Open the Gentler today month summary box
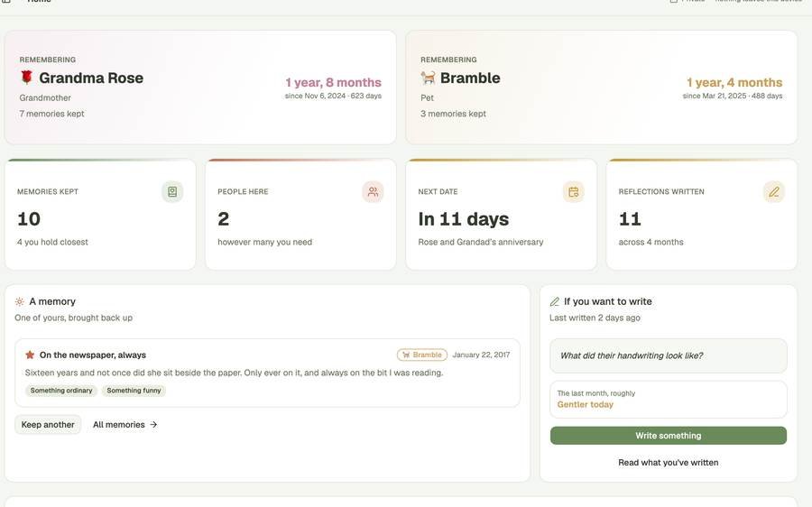 click(668, 400)
